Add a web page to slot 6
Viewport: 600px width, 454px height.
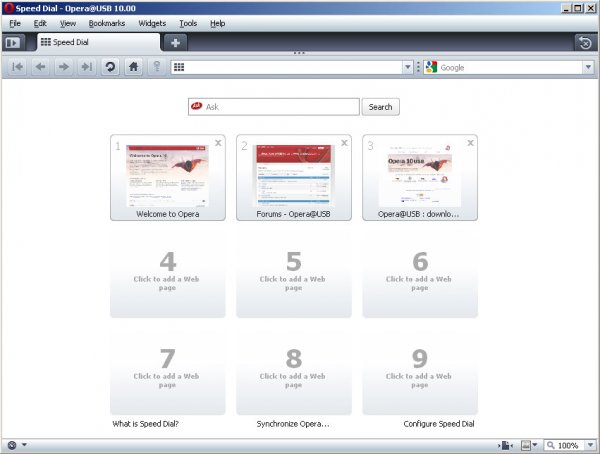coord(420,275)
